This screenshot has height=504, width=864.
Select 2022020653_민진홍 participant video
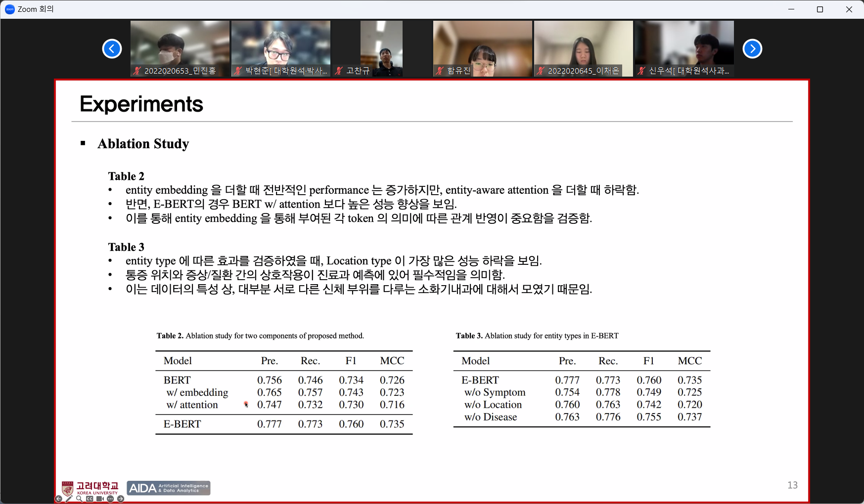click(180, 44)
